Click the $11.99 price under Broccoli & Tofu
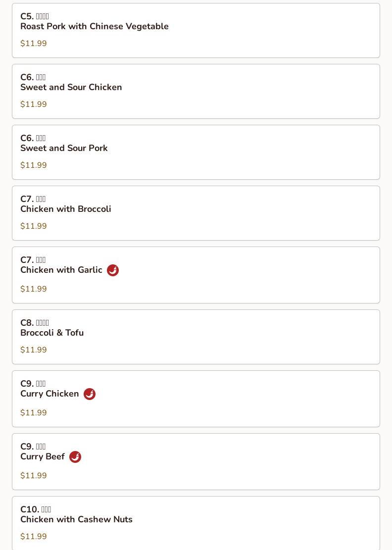 click(x=33, y=350)
